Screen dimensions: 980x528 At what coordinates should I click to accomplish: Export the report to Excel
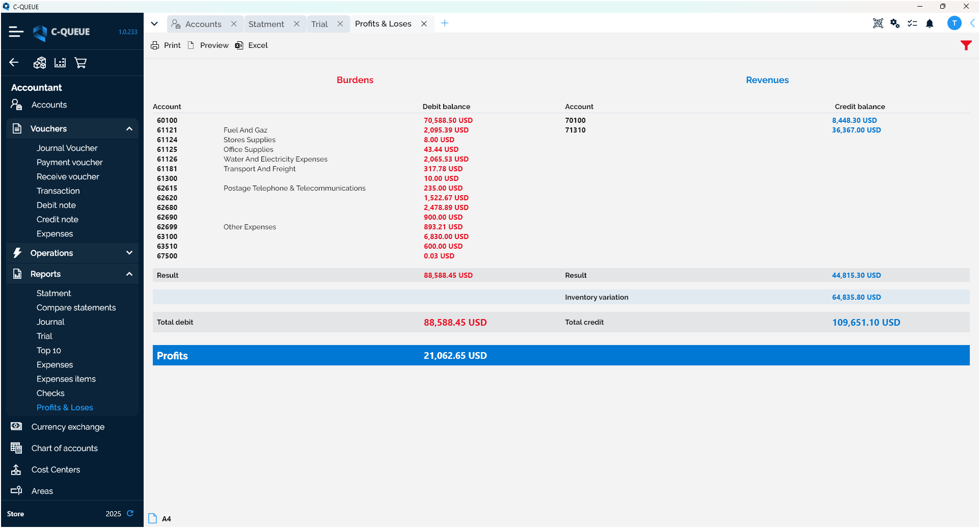pyautogui.click(x=252, y=45)
